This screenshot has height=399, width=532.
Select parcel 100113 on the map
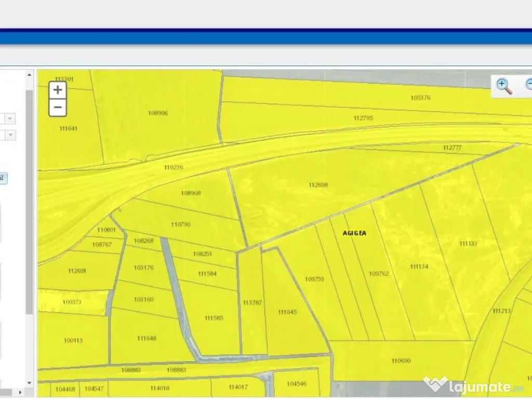click(x=73, y=340)
